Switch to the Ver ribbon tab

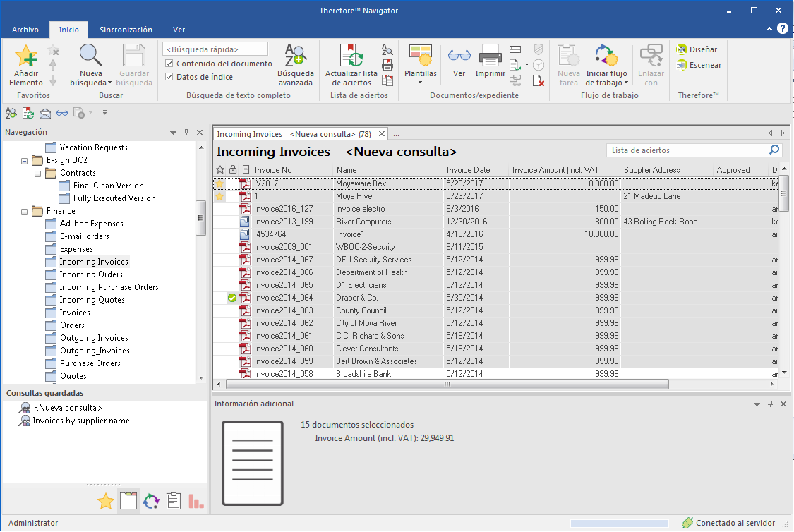point(179,30)
